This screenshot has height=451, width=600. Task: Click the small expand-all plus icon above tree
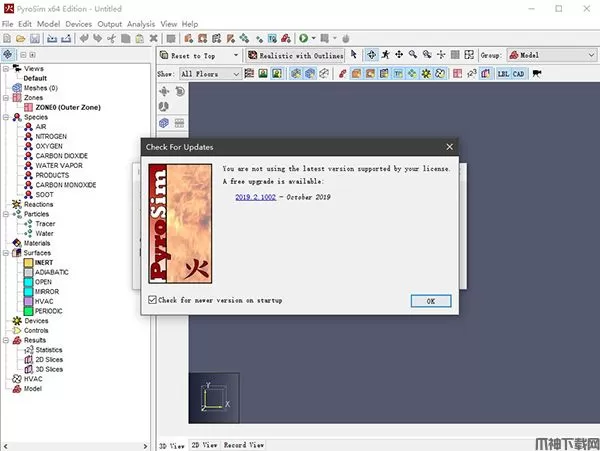coord(33,55)
